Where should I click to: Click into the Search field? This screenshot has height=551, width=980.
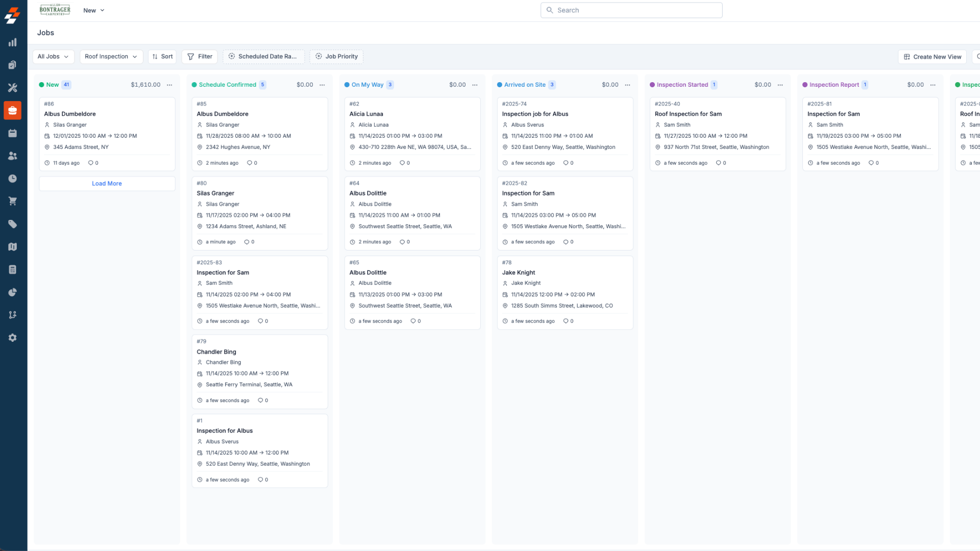point(631,10)
